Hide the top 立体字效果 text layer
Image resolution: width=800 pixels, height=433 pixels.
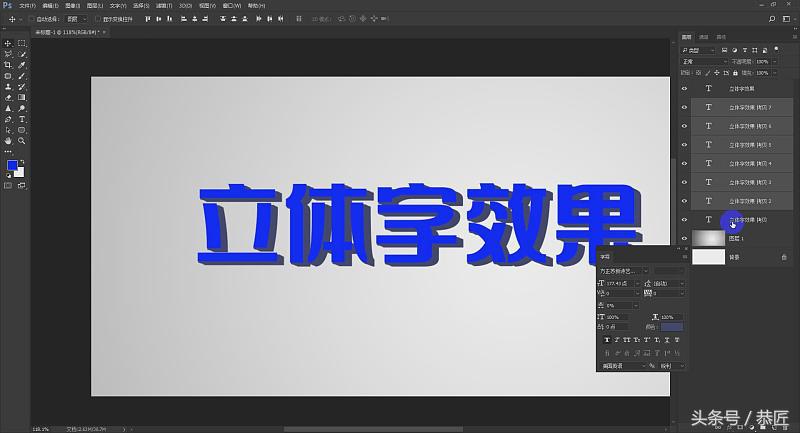point(684,89)
